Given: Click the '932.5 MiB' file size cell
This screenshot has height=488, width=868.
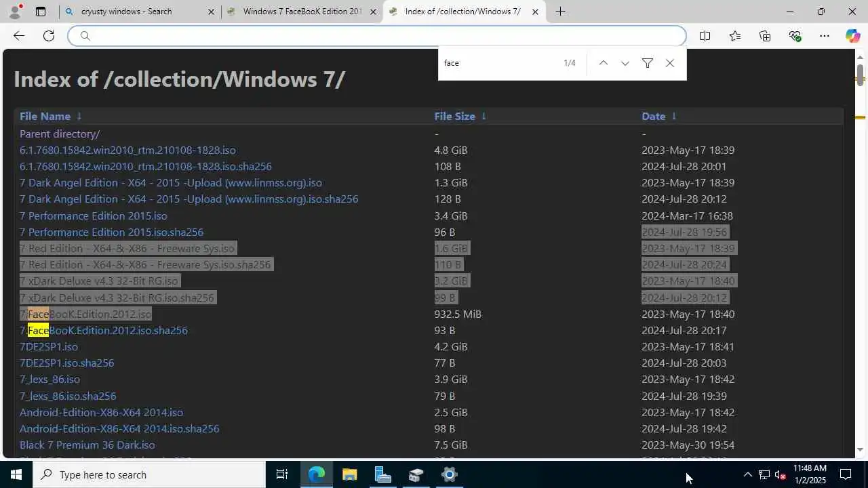Looking at the screenshot, I should [x=458, y=314].
